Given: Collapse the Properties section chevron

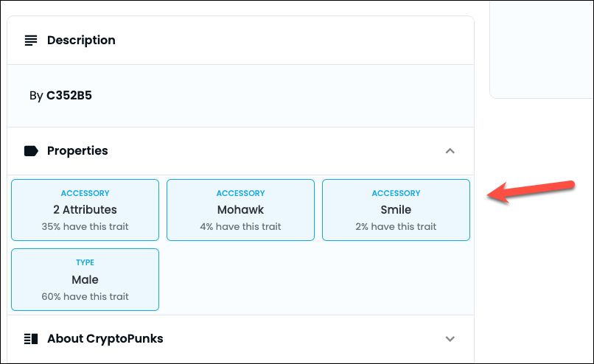Looking at the screenshot, I should [x=450, y=151].
